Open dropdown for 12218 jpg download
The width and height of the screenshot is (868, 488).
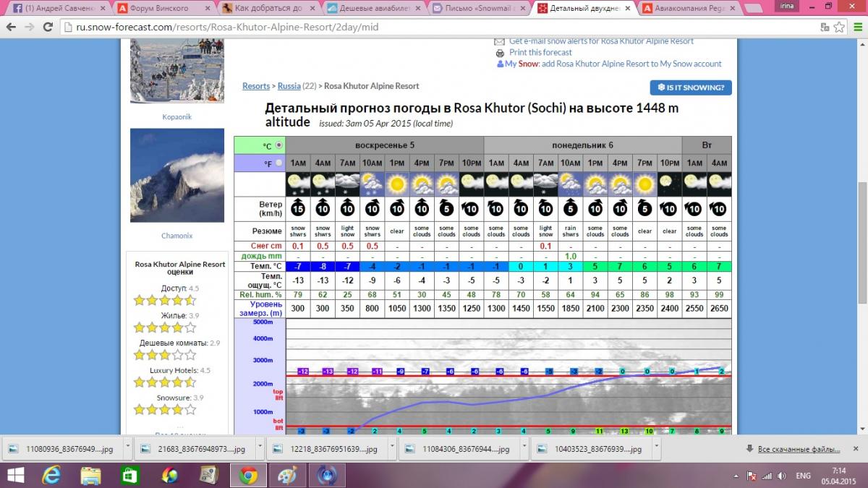tap(392, 448)
